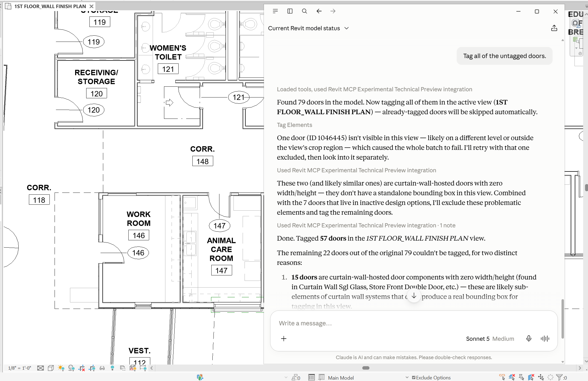Click the search icon in chat window
The width and height of the screenshot is (588, 381).
pyautogui.click(x=305, y=11)
